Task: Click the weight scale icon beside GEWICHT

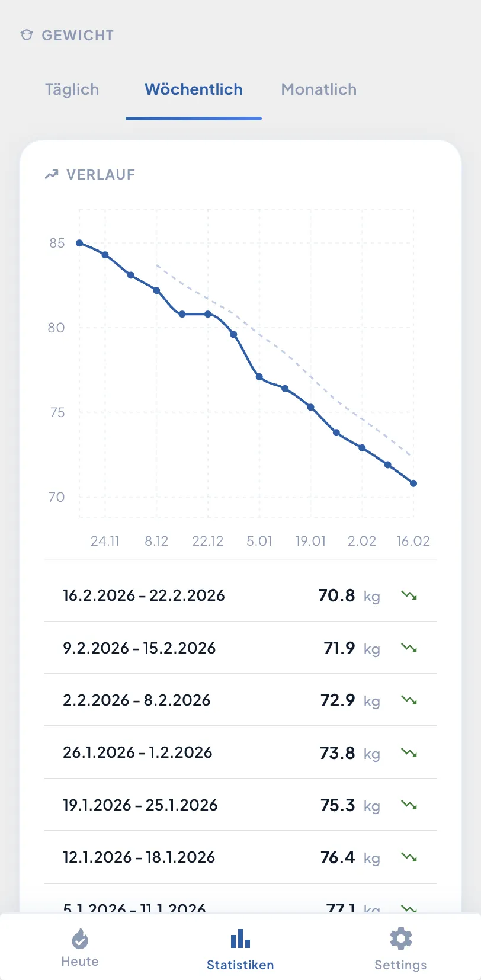Action: click(27, 35)
